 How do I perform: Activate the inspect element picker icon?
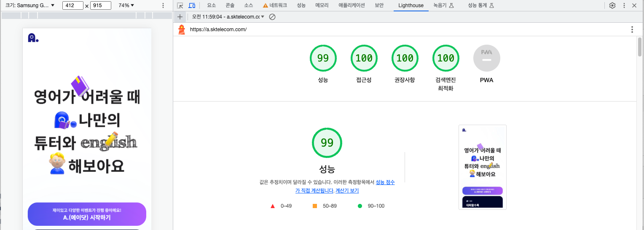click(180, 5)
